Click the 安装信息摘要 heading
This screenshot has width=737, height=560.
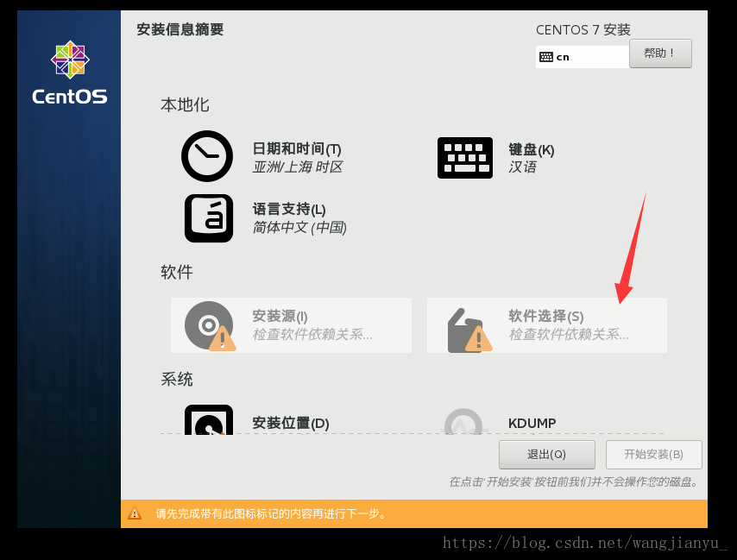click(x=180, y=29)
